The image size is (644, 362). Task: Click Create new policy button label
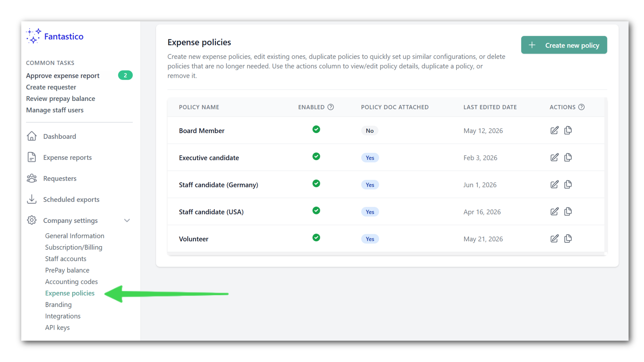click(572, 45)
